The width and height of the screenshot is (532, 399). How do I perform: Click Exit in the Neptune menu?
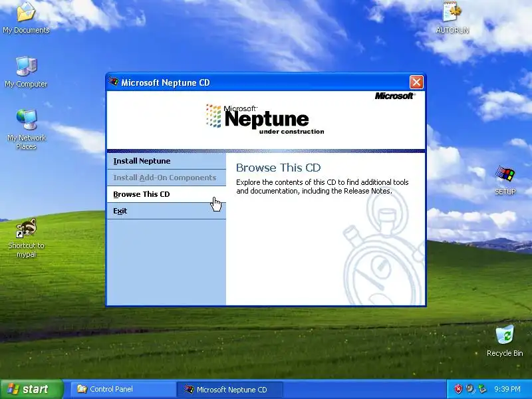(x=166, y=211)
